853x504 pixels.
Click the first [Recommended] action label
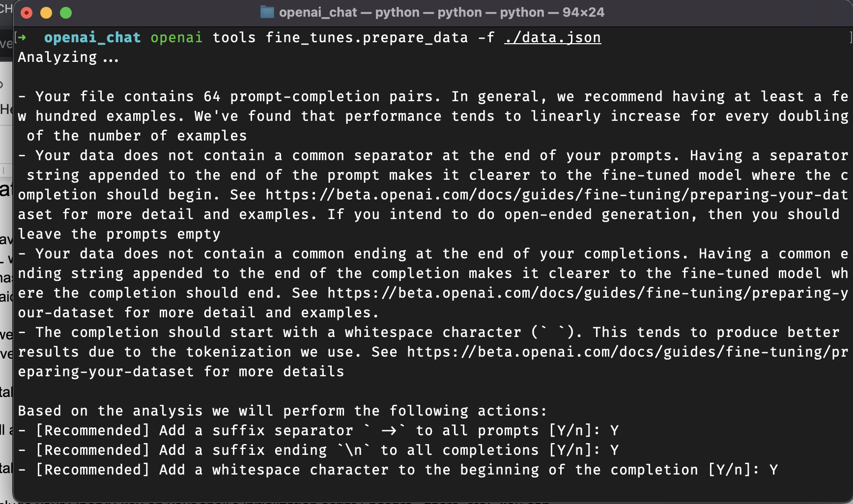point(93,430)
